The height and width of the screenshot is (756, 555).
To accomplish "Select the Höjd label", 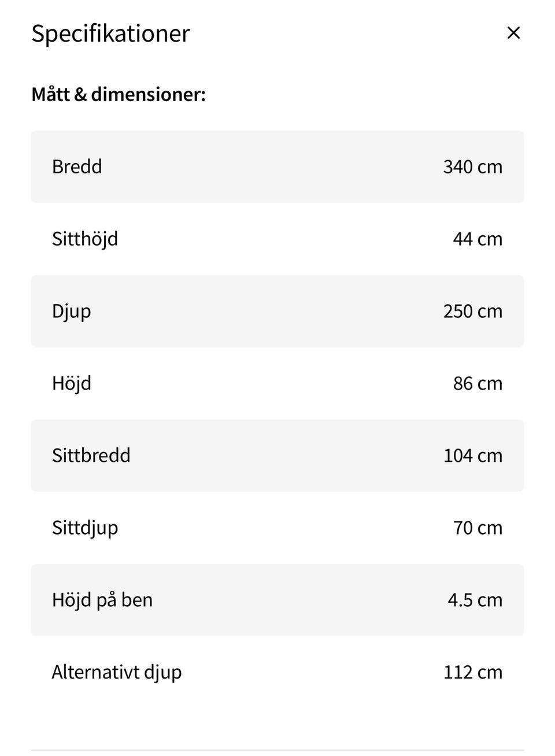I will pyautogui.click(x=72, y=383).
